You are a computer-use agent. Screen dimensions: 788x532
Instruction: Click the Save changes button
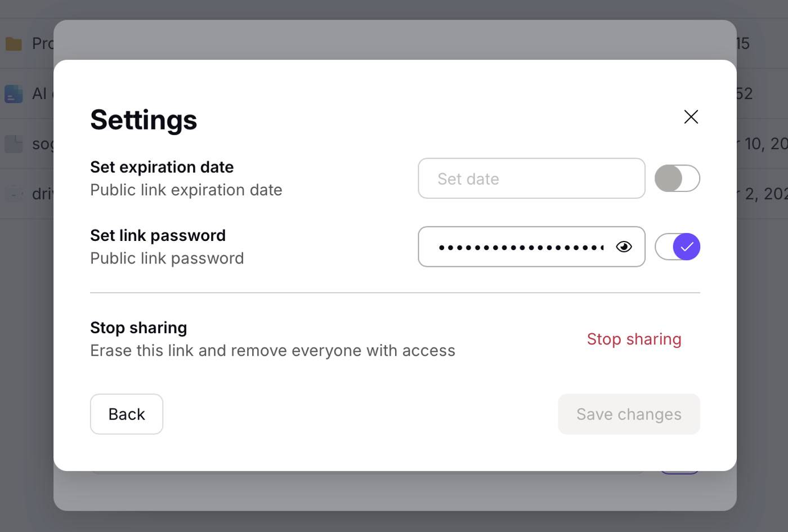[x=629, y=414]
